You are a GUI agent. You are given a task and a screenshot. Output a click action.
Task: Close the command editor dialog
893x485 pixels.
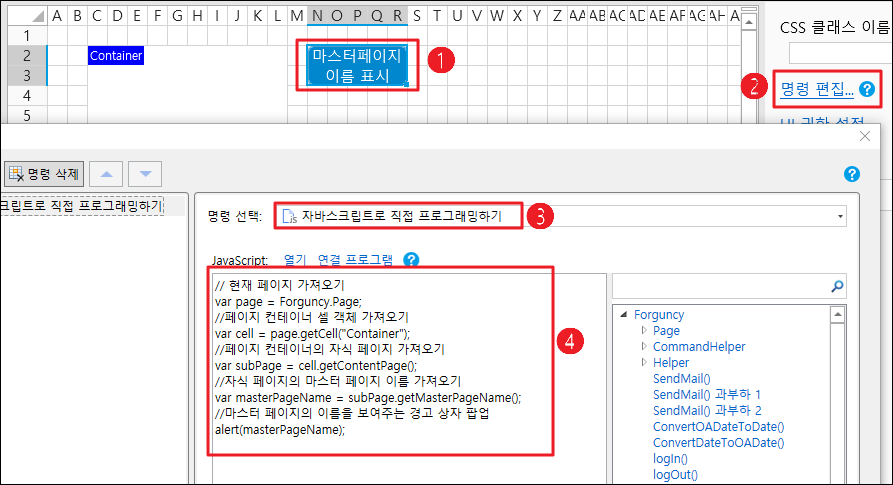coord(865,135)
